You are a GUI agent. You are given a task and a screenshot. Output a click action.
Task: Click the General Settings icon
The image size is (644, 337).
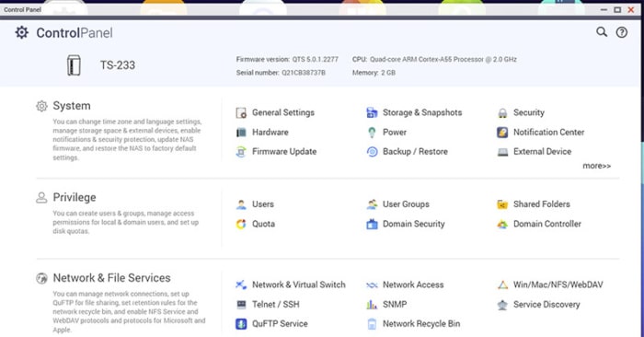tap(241, 112)
